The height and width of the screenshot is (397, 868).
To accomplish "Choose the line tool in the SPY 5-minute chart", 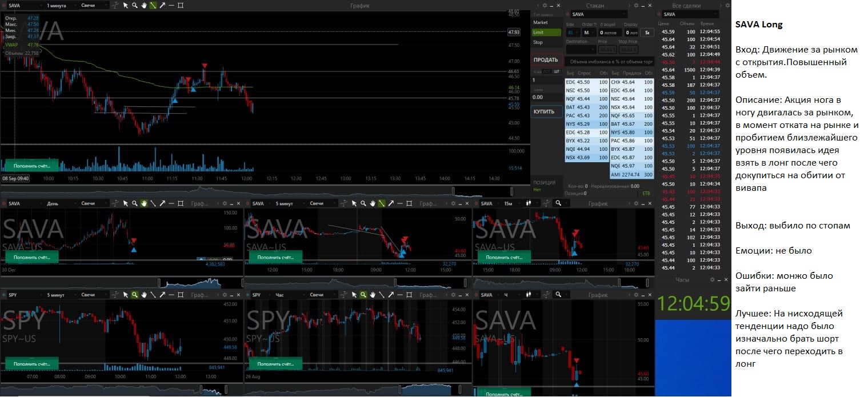I will point(153,295).
